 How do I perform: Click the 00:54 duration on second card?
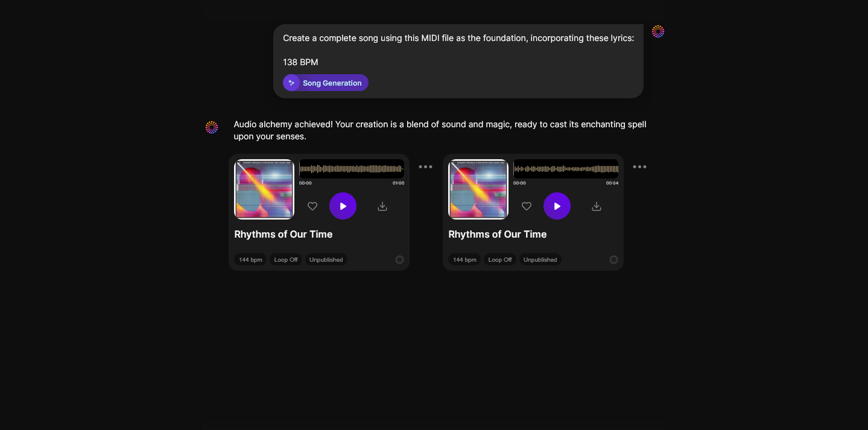(x=612, y=183)
